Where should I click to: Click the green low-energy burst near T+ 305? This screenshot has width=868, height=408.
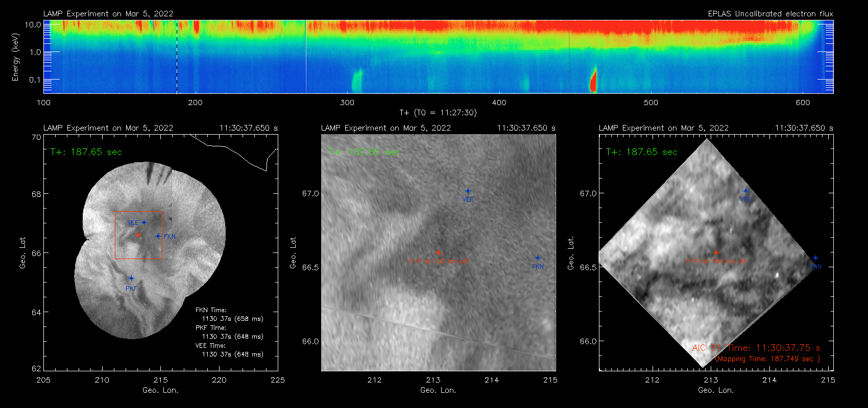click(357, 82)
